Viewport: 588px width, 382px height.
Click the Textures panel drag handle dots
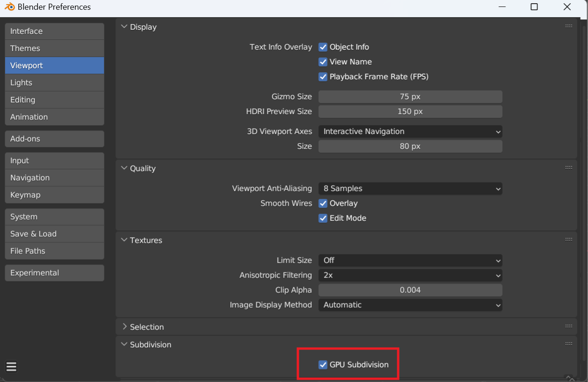coord(569,240)
